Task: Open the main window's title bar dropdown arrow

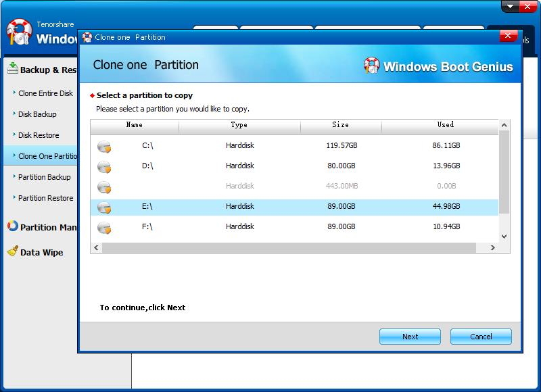Action: (x=510, y=6)
